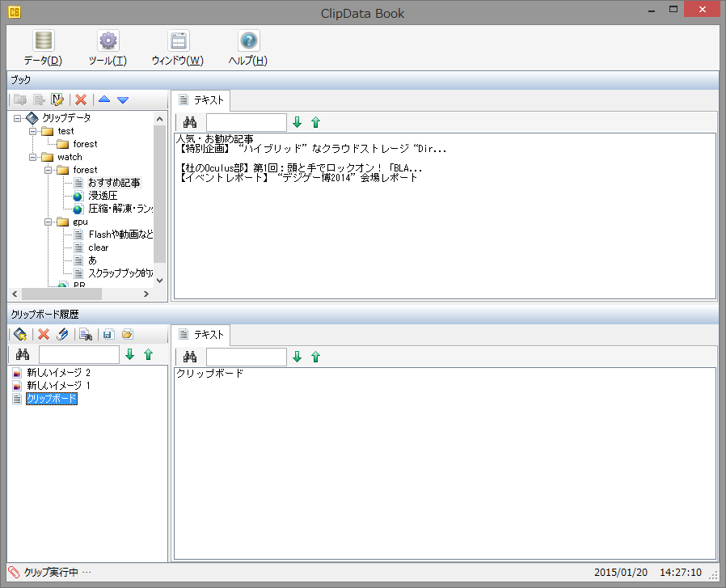The height and width of the screenshot is (588, 726).
Task: Click new folder icon in book toolbar
Action: point(19,99)
